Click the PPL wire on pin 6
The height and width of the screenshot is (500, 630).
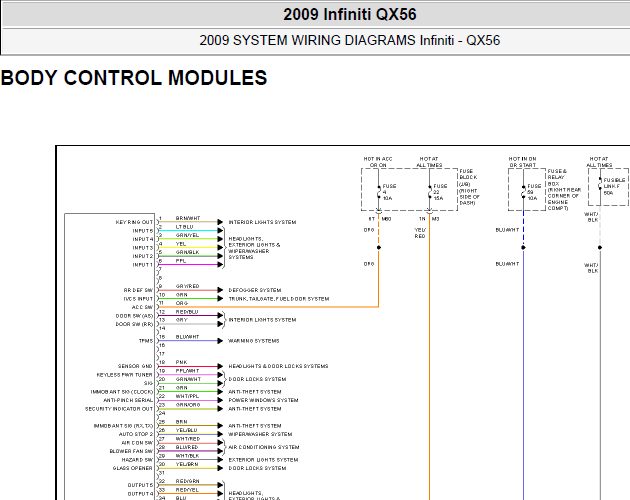tap(188, 264)
